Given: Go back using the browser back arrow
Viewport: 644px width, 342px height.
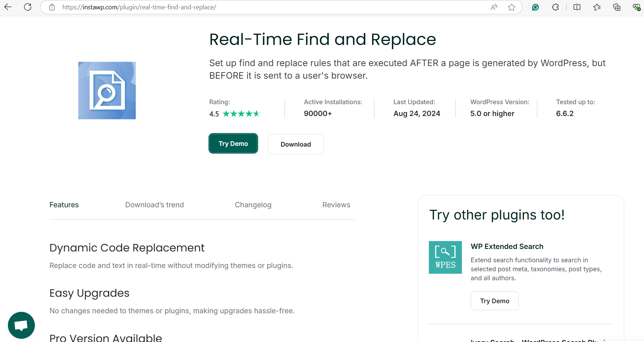Looking at the screenshot, I should coord(8,7).
